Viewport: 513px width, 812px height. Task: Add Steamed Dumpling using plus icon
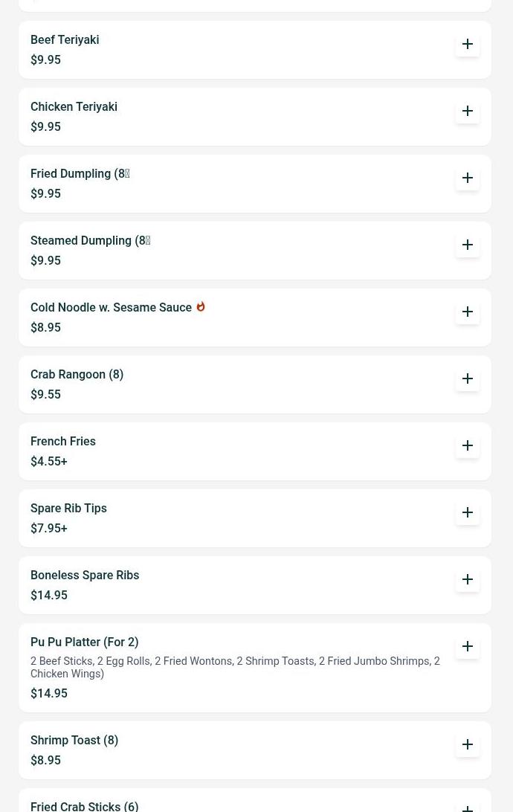pos(468,245)
